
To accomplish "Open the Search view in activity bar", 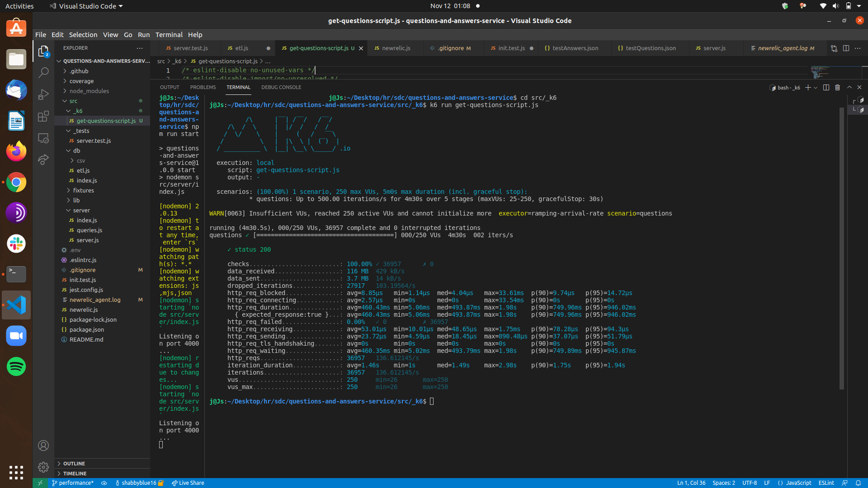I will (43, 72).
